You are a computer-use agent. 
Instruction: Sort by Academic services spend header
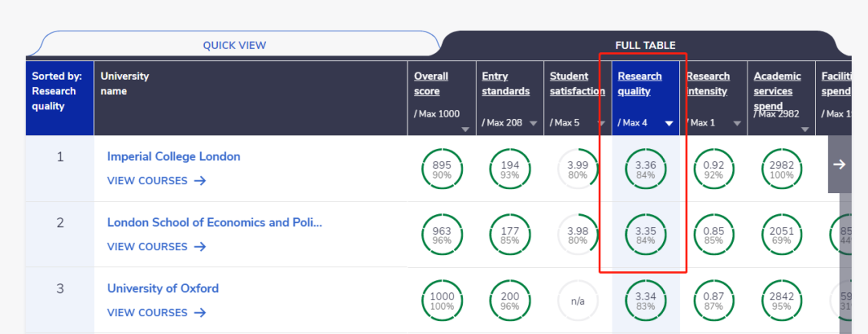click(776, 91)
